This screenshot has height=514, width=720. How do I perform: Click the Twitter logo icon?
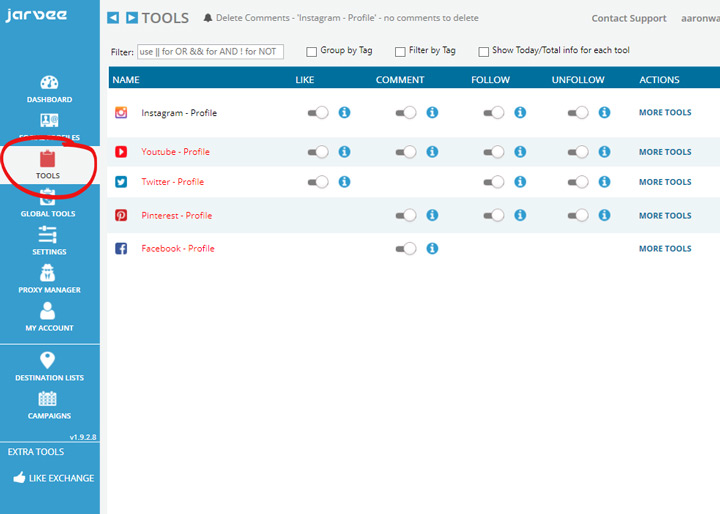pos(121,182)
